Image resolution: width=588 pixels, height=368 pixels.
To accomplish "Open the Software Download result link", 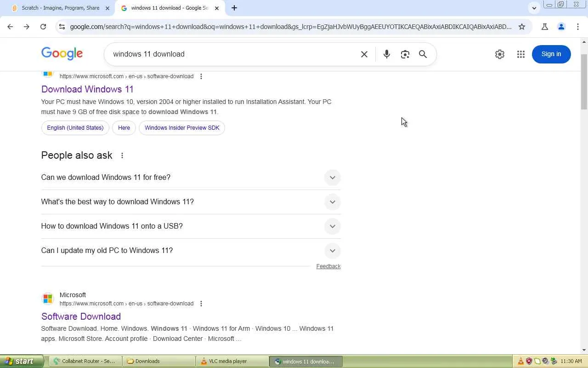I will (81, 316).
